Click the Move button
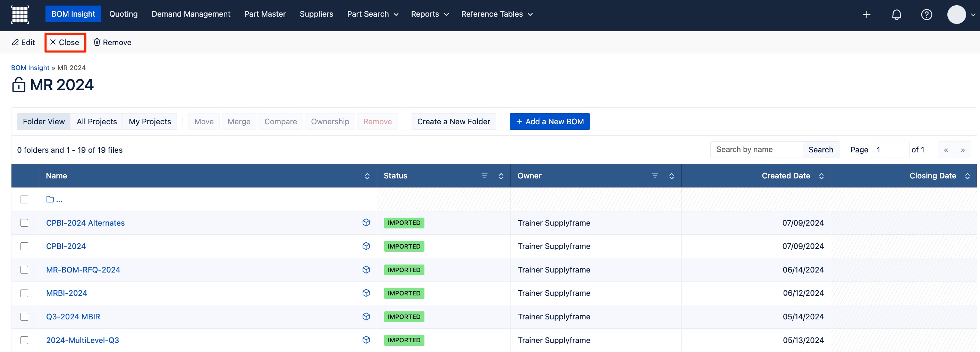Screen dimensions: 980x352 pos(204,122)
